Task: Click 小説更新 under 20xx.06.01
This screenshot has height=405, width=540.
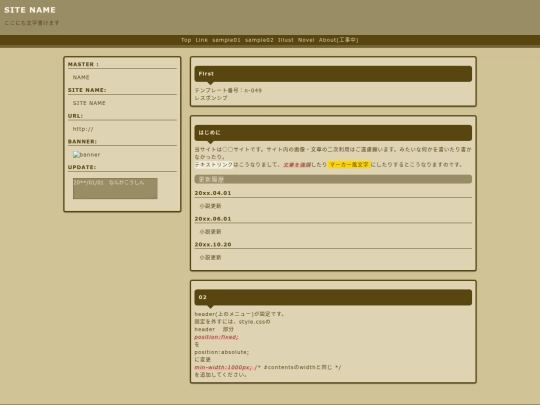Action: coord(210,232)
